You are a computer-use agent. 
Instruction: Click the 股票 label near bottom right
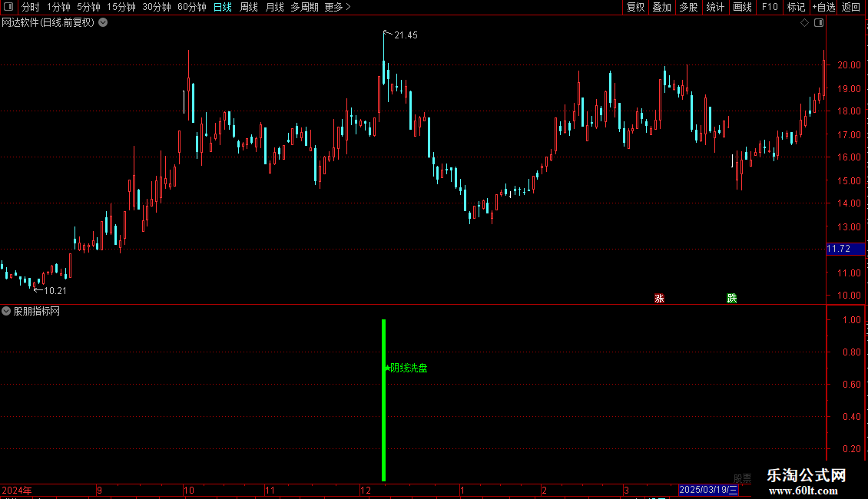point(742,478)
